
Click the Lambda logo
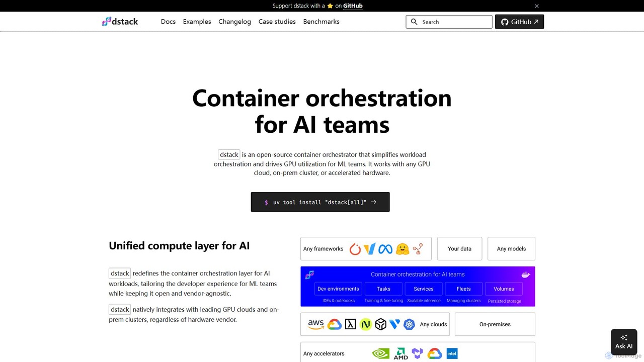pos(351,324)
